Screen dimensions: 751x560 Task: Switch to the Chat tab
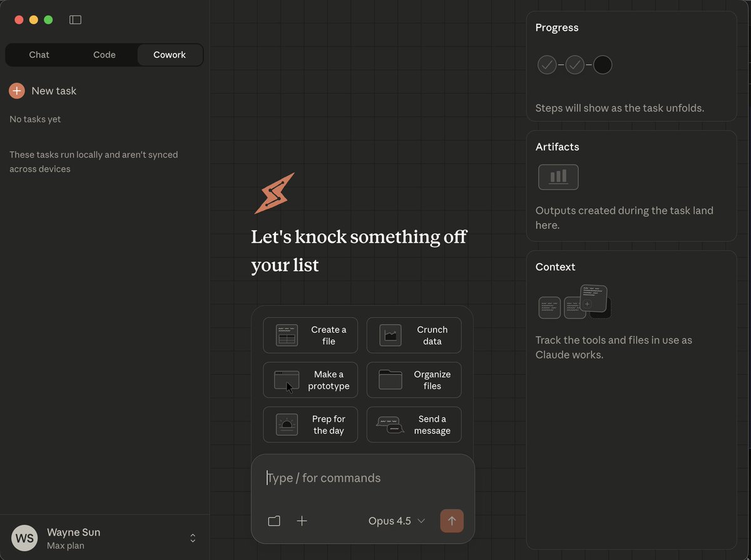[x=39, y=54]
